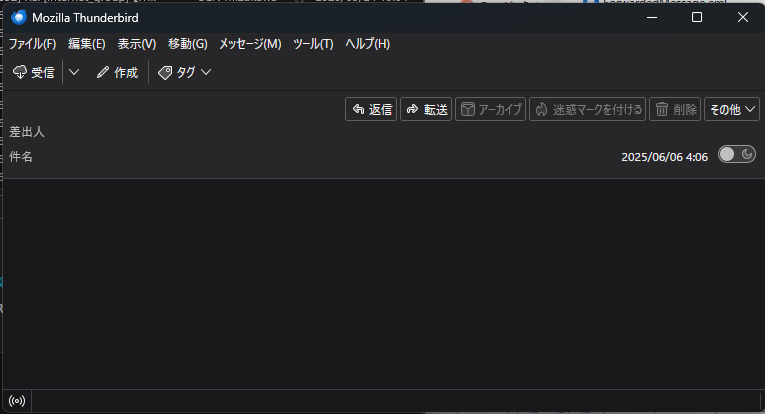
Task: Toggle the dark mode message switch
Action: coord(737,155)
